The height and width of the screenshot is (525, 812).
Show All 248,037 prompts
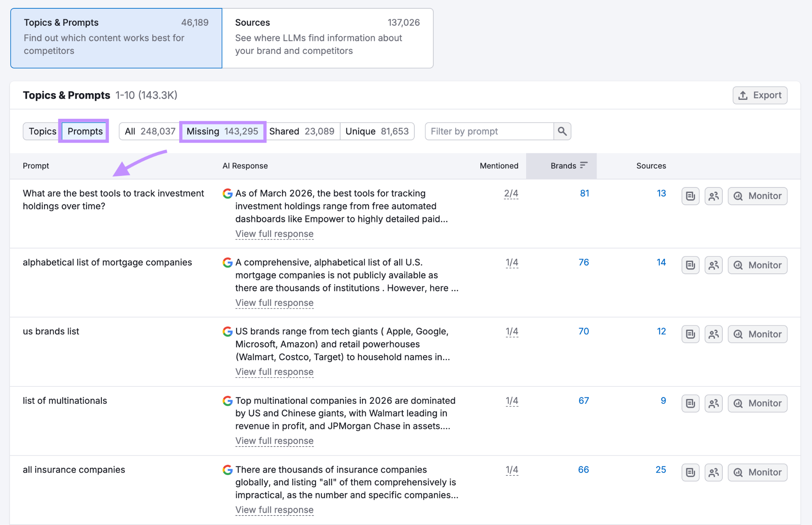[150, 131]
